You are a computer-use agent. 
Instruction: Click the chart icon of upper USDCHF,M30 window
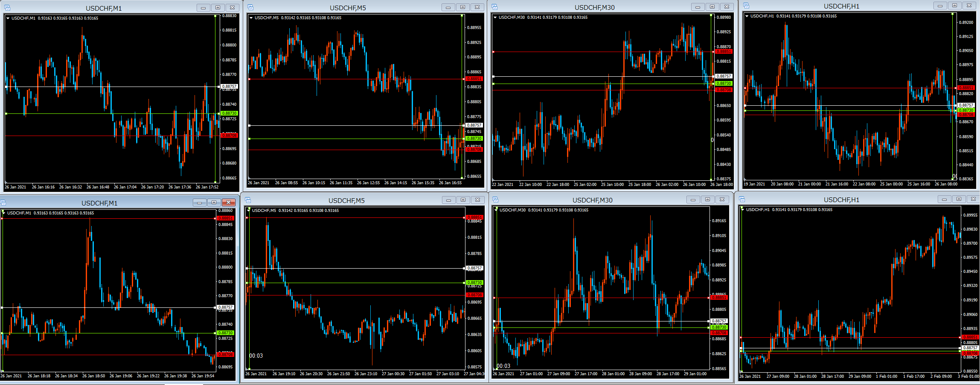click(494, 7)
